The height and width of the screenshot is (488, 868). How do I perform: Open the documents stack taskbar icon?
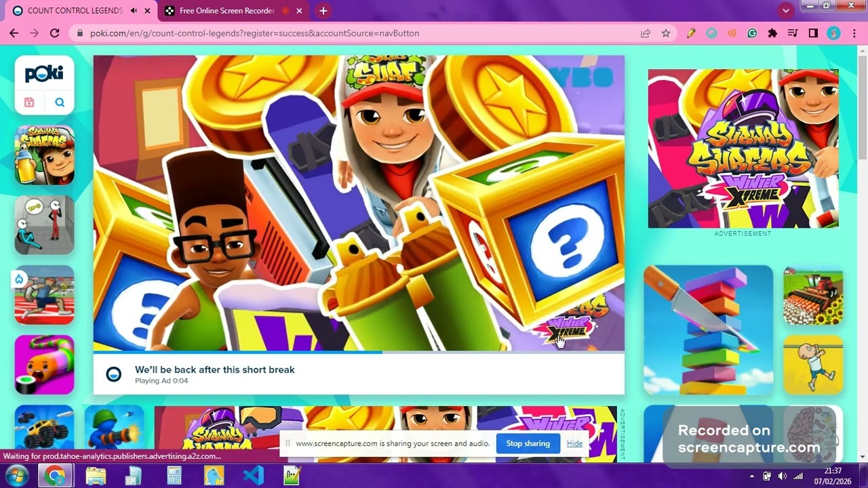pyautogui.click(x=134, y=476)
